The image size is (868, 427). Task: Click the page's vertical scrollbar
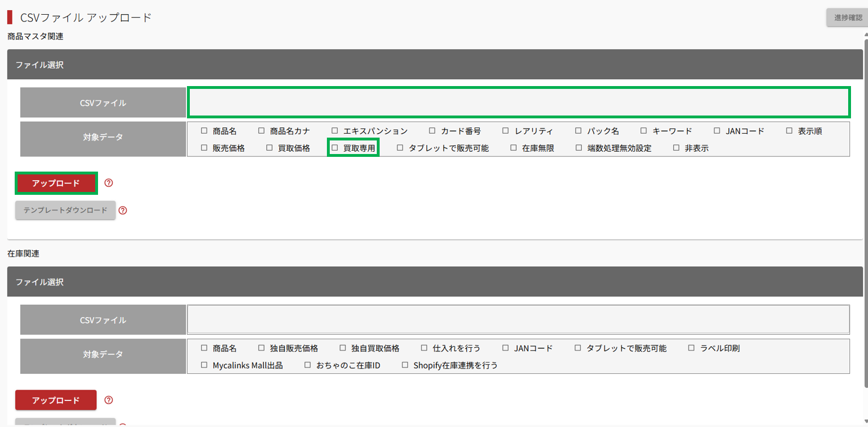[x=865, y=215]
